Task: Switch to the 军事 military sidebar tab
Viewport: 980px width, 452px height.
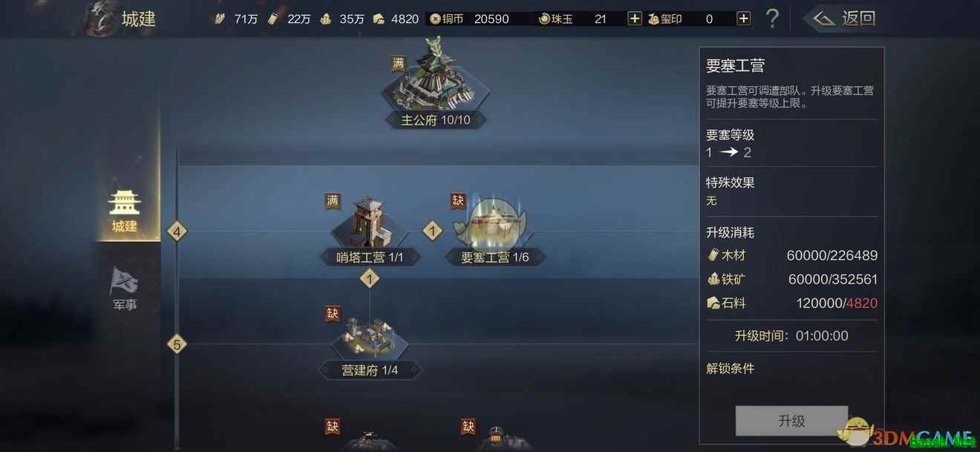Action: (x=125, y=289)
